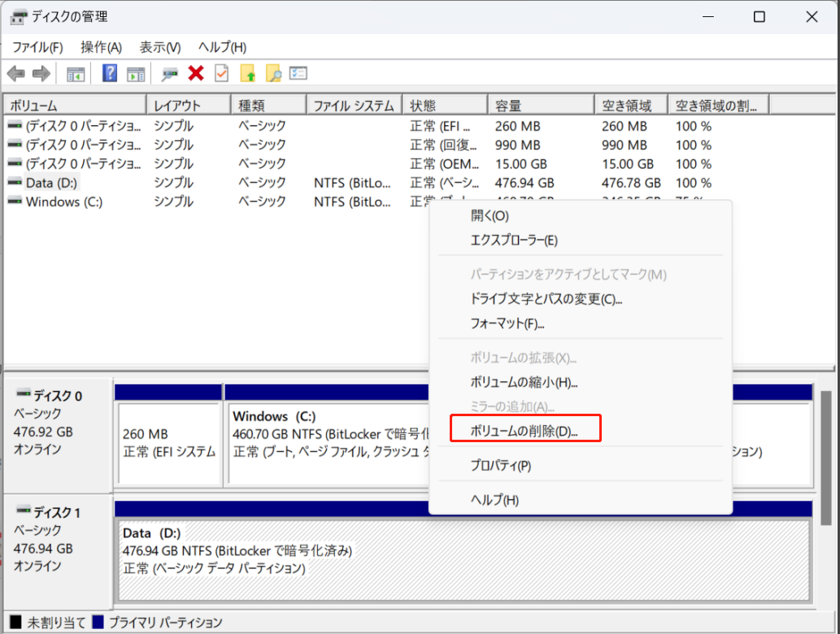Select ボリュームの削除(D)... from context menu
840x634 pixels.
point(524,432)
